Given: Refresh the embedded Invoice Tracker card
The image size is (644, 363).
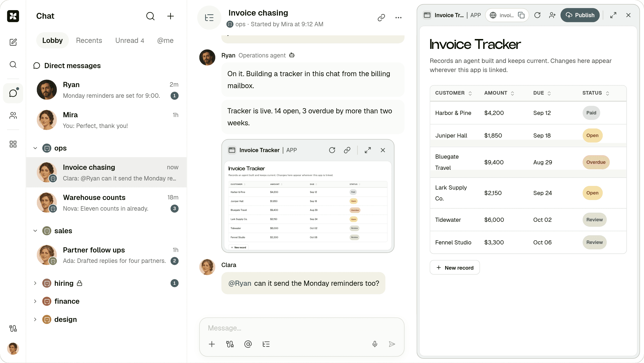Looking at the screenshot, I should point(332,150).
